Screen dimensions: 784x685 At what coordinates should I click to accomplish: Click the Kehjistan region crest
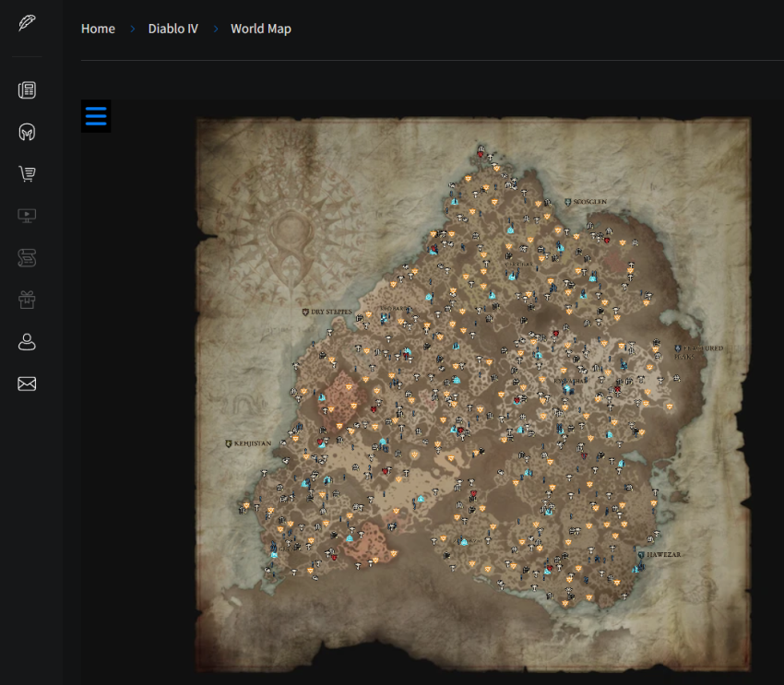point(227,443)
